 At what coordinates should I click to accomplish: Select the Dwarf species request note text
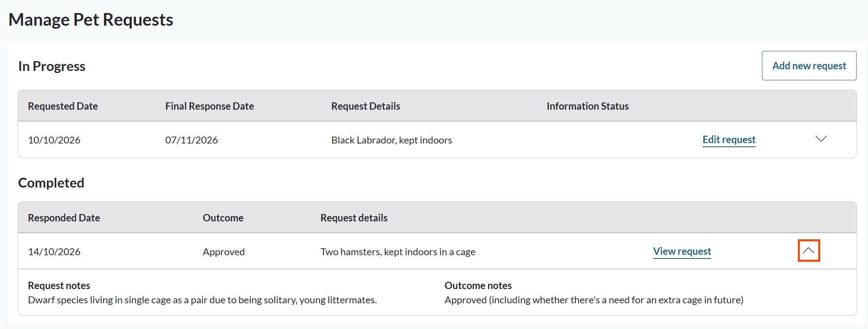(x=203, y=300)
